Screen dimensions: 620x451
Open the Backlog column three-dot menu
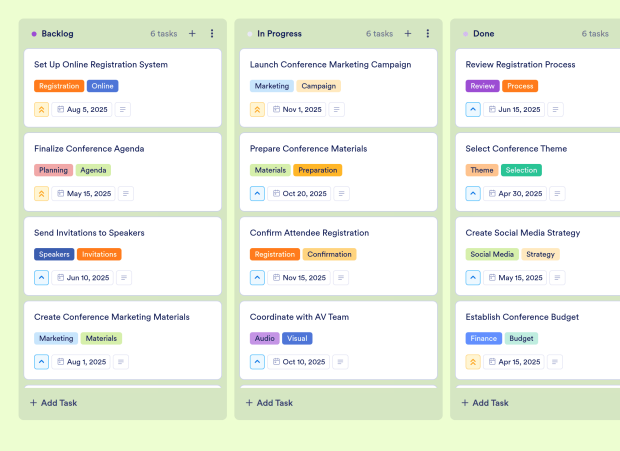(x=212, y=33)
